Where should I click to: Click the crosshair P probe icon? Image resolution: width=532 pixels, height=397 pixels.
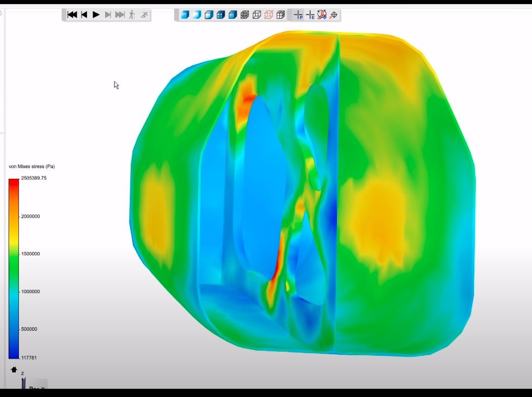298,15
